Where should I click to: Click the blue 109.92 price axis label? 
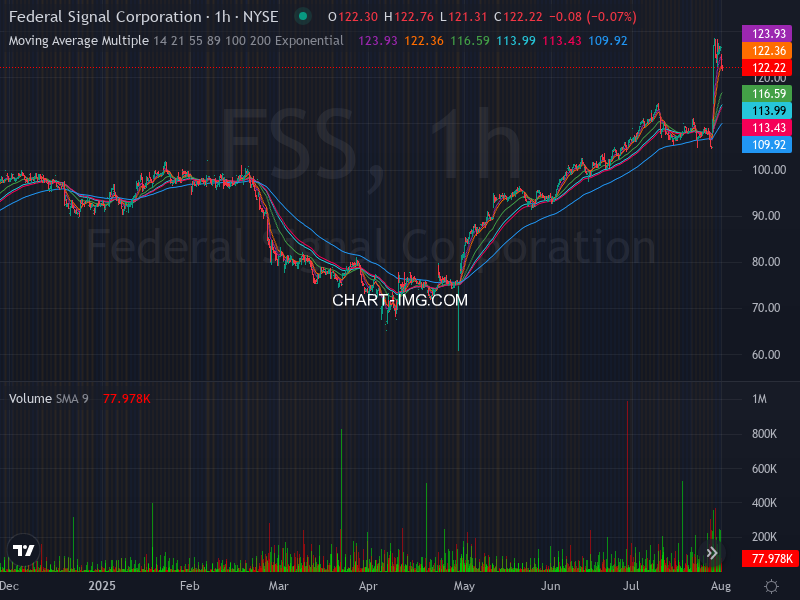(x=767, y=144)
